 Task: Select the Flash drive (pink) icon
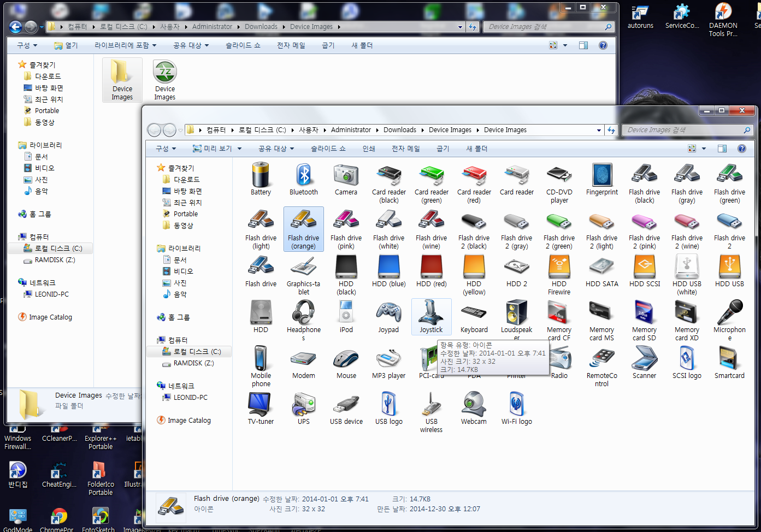point(346,229)
